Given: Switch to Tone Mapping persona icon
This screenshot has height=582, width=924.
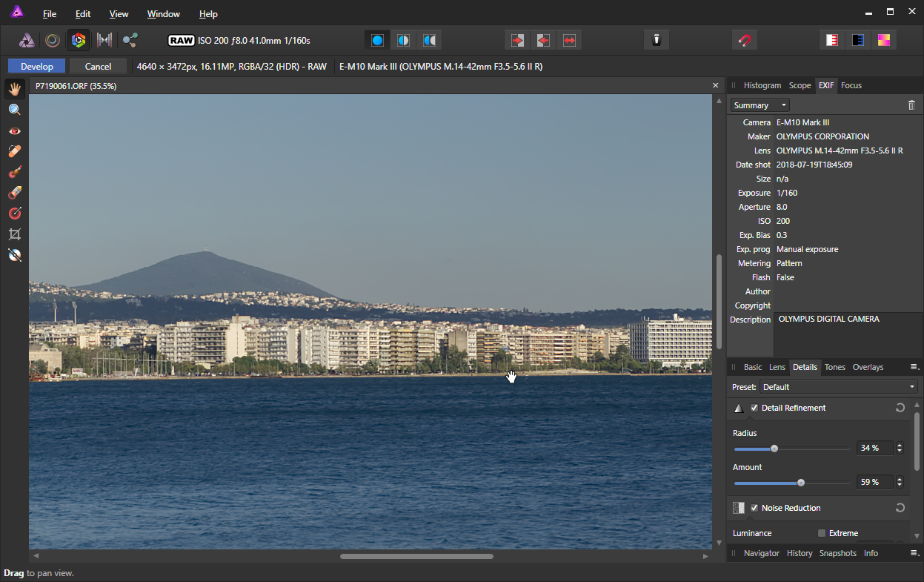Looking at the screenshot, I should (104, 40).
